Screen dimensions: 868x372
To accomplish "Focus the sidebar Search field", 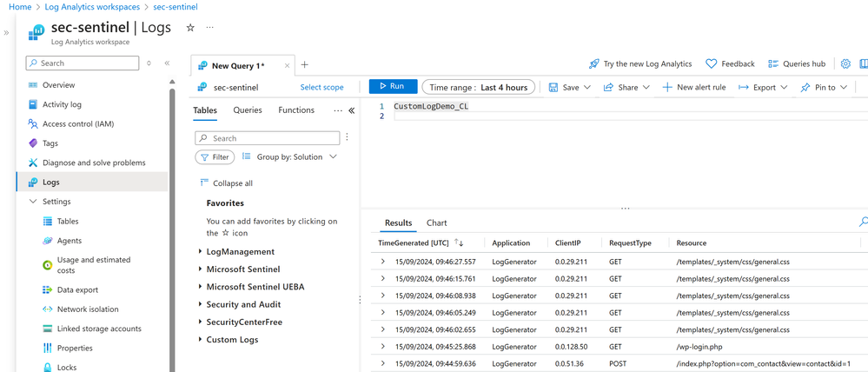I will pos(83,63).
